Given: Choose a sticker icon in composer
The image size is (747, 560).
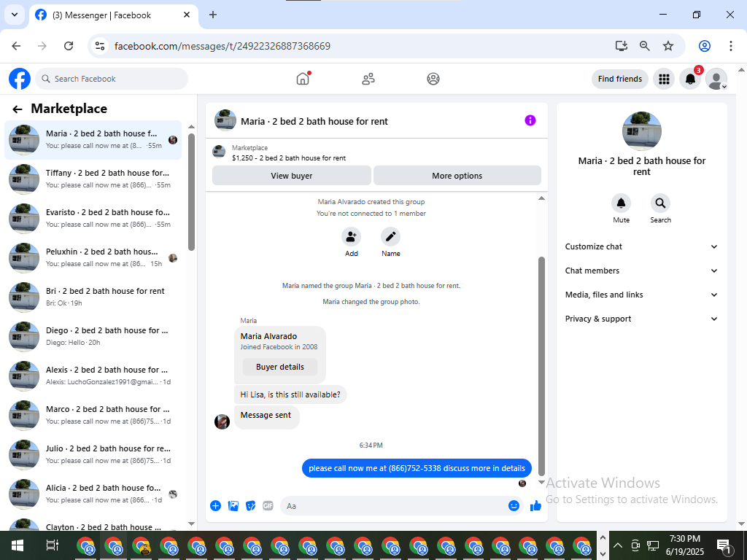Looking at the screenshot, I should 251,506.
